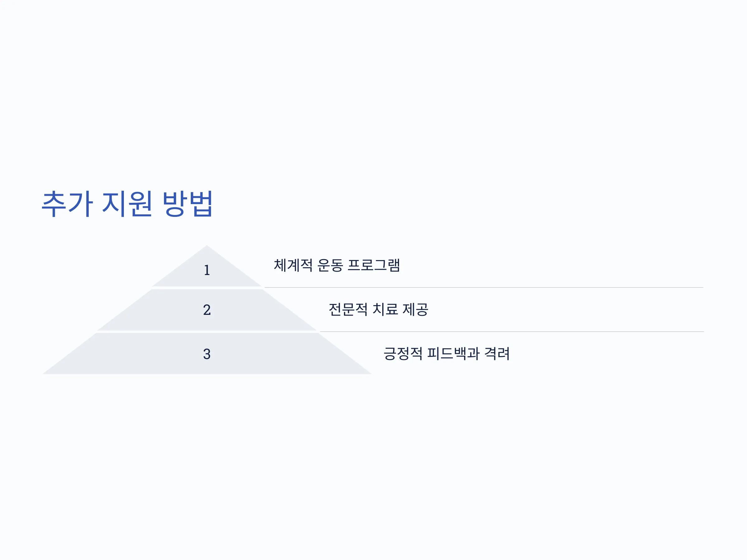Screen dimensions: 747x560
Task: Click the word 치료 in second label
Action: click(385, 309)
